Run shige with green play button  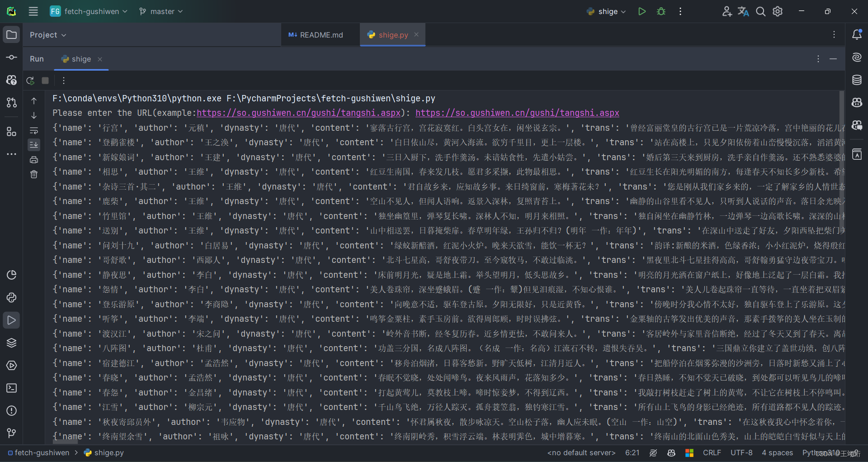(x=642, y=11)
